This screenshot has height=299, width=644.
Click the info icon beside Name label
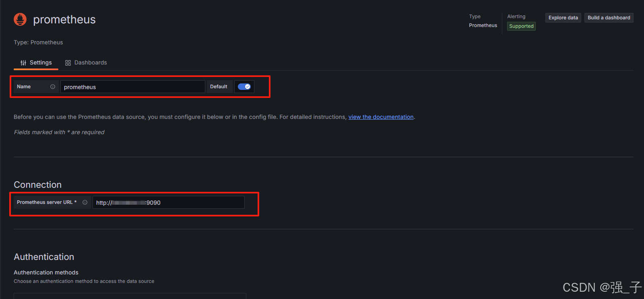[53, 87]
